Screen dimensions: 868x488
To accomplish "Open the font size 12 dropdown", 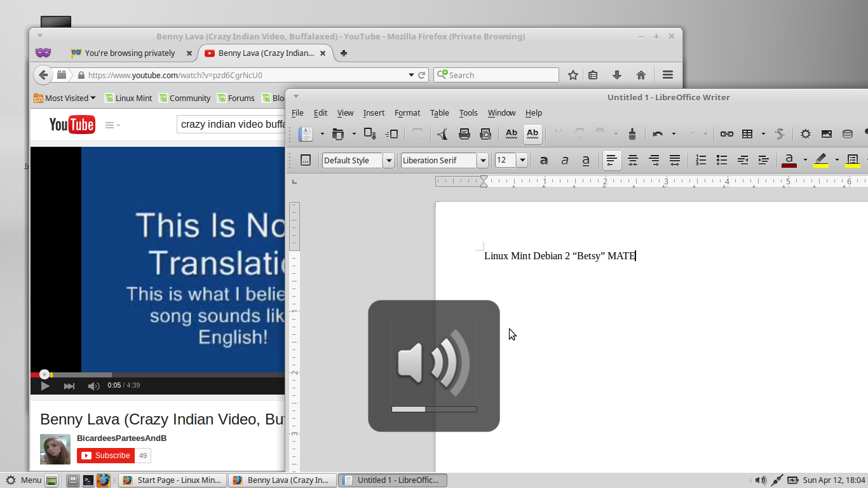I will coord(522,160).
